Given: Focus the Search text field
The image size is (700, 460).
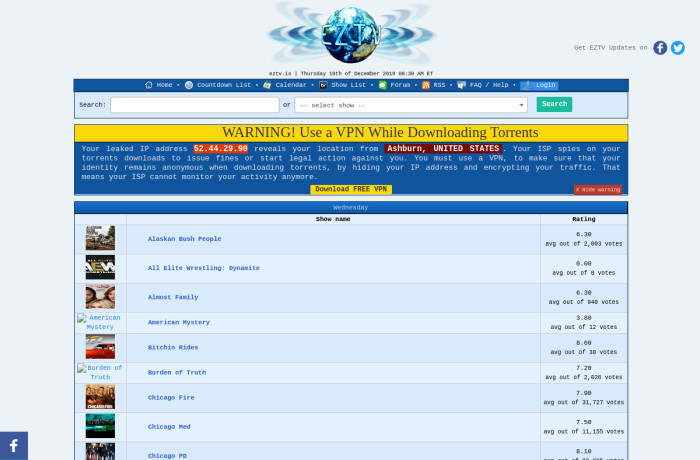Looking at the screenshot, I should point(195,105).
